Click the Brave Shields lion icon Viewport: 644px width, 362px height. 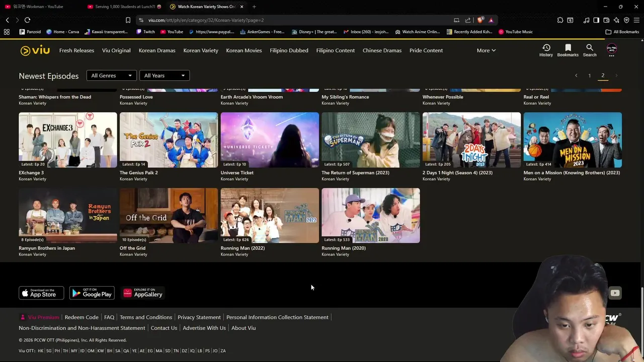[x=480, y=20]
